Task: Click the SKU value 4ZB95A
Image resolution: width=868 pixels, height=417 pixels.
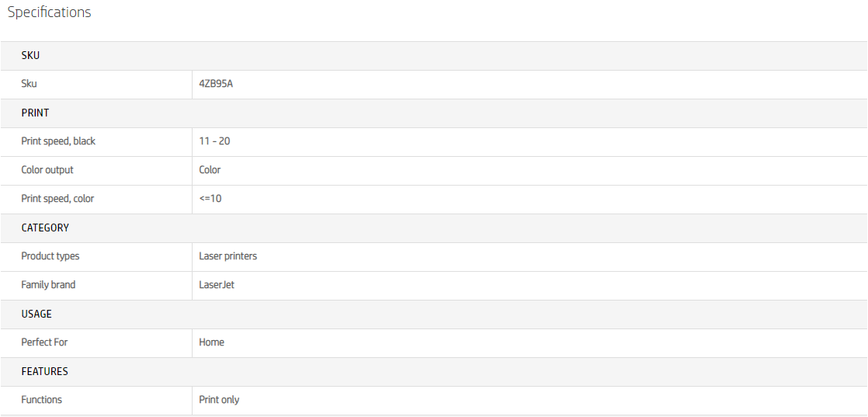Action: pyautogui.click(x=216, y=84)
